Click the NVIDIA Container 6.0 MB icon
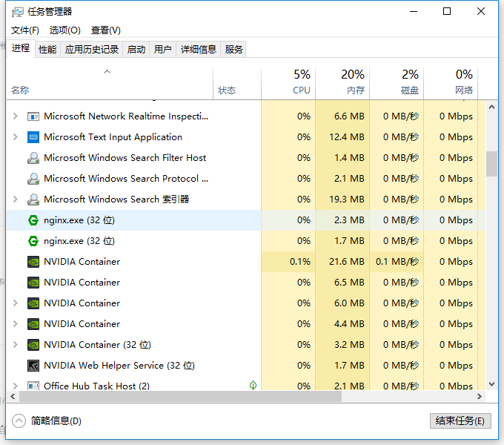The height and width of the screenshot is (445, 504). [33, 303]
